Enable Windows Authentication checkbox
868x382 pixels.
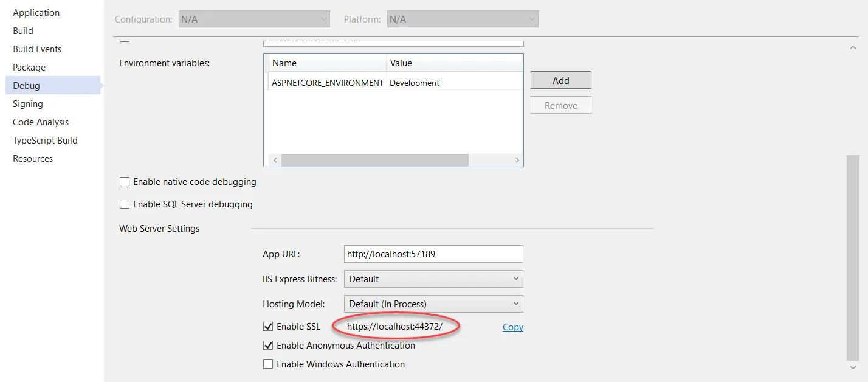tap(268, 364)
